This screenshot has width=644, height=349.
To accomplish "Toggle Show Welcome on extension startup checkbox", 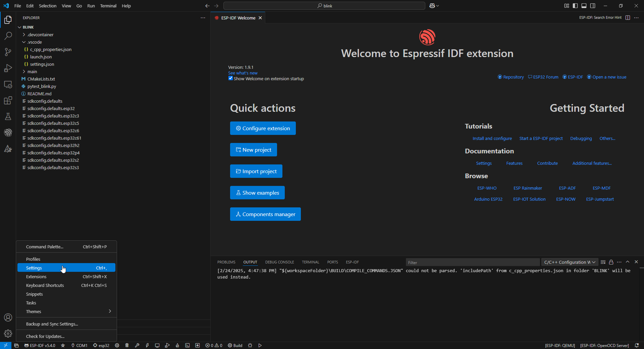I will click(x=230, y=79).
